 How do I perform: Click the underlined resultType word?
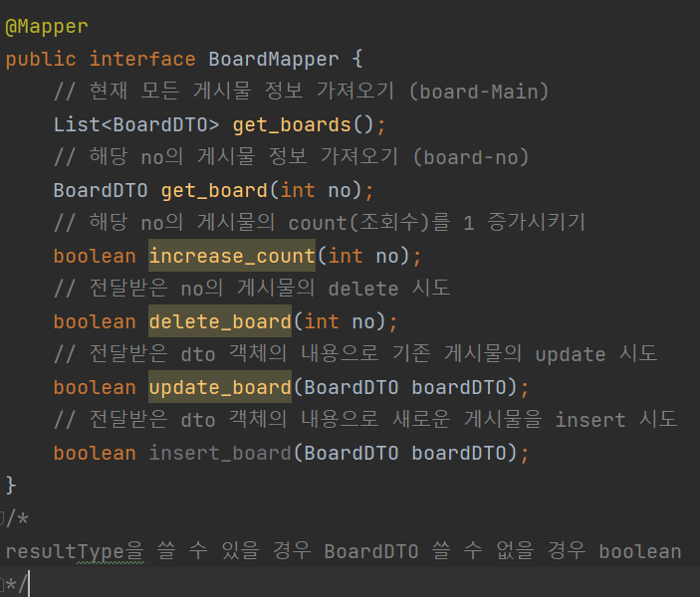coord(75,551)
